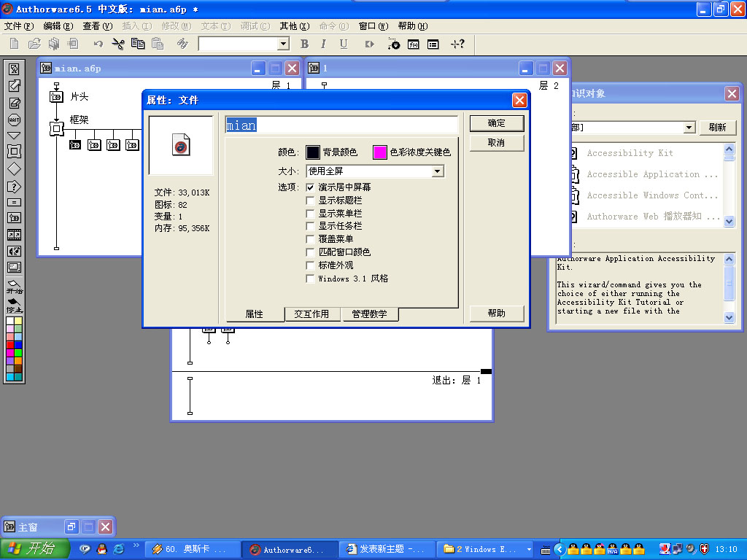Pick the Stop flag in icon palette
747x560 pixels.
pyautogui.click(x=15, y=306)
